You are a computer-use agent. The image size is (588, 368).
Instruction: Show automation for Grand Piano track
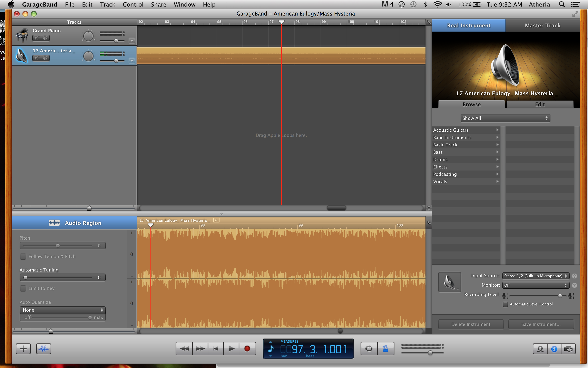132,40
